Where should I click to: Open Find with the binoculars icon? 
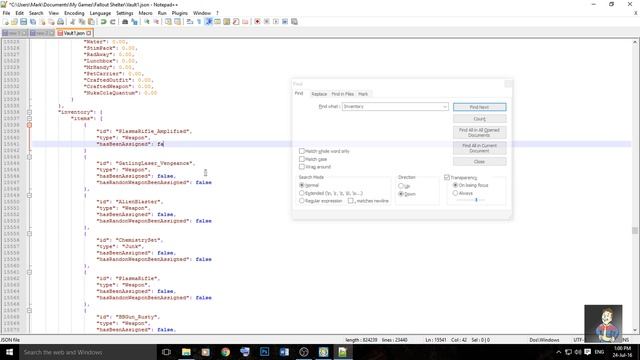[x=125, y=22]
